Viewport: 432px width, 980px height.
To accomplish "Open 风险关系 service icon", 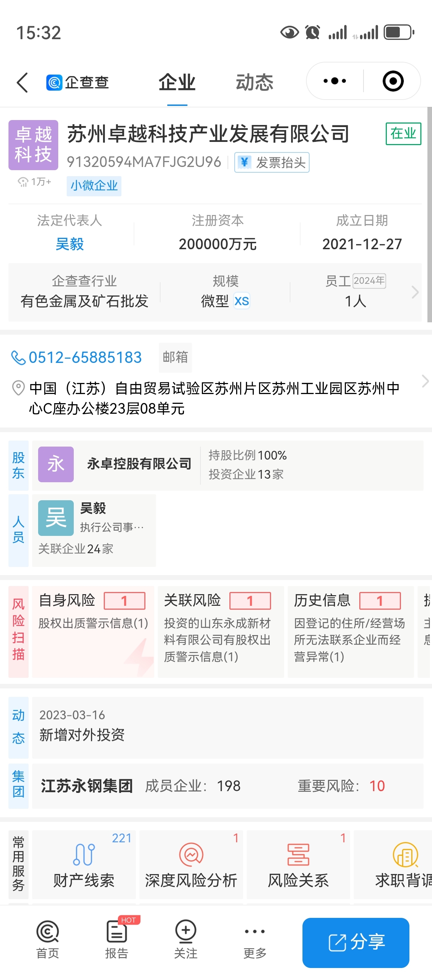I will (x=298, y=865).
